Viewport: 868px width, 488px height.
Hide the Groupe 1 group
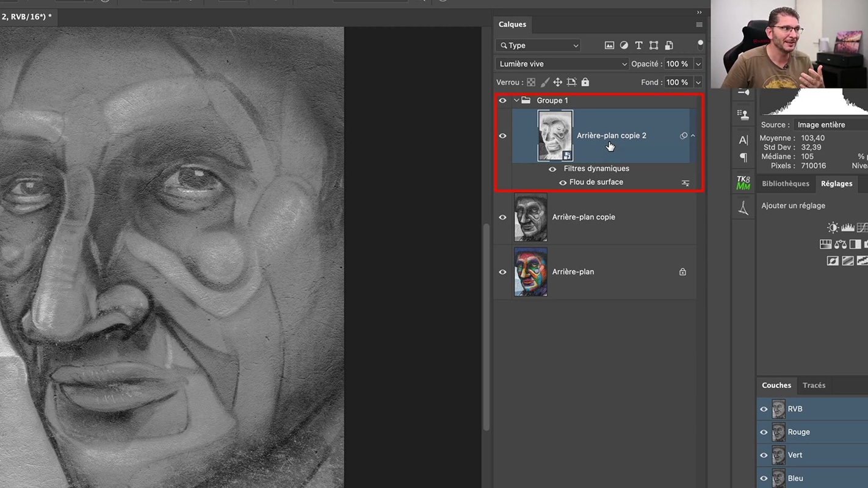coord(502,101)
